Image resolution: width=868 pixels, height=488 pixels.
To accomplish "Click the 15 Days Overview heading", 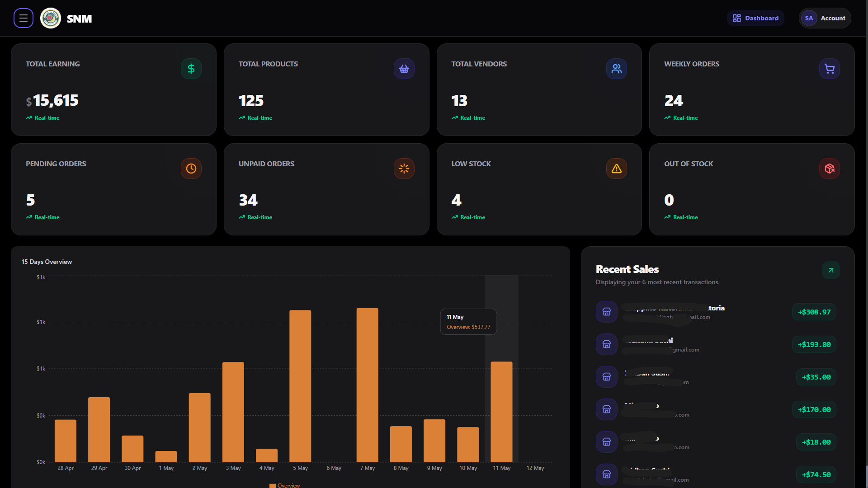I will tap(47, 262).
